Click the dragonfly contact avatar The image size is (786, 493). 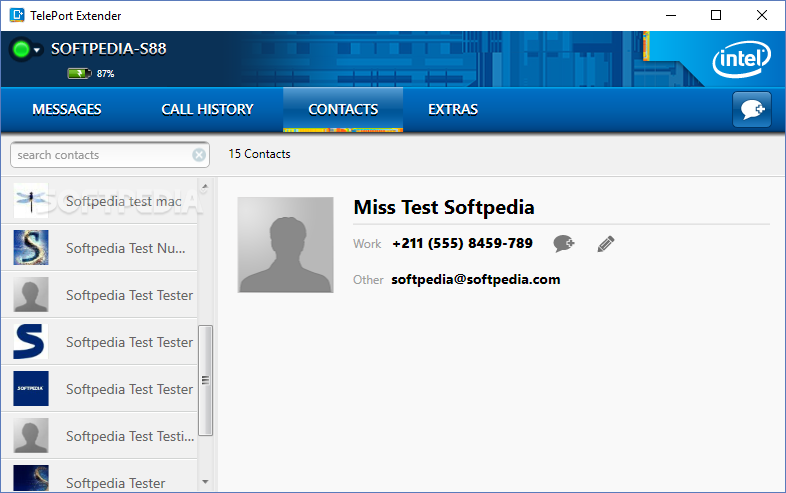click(31, 201)
